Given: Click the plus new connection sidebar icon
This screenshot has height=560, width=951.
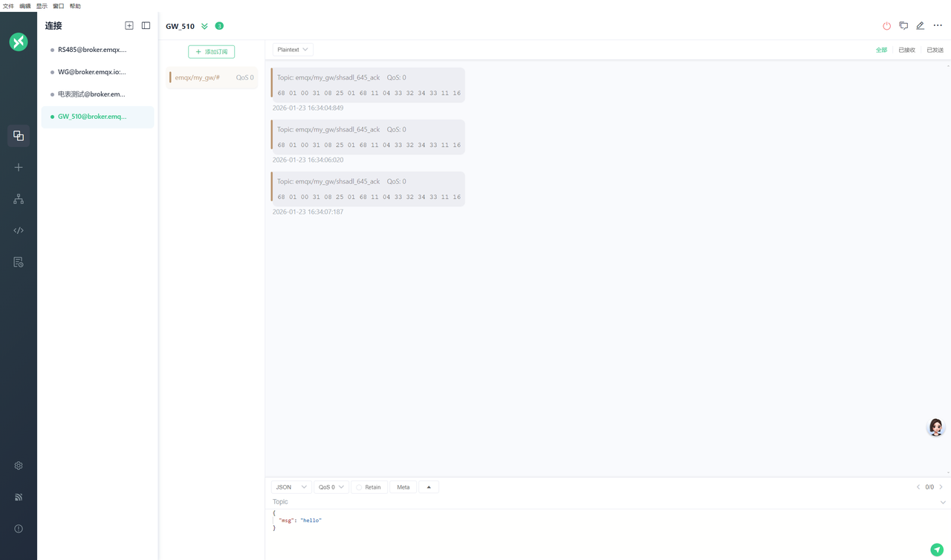Looking at the screenshot, I should [19, 167].
